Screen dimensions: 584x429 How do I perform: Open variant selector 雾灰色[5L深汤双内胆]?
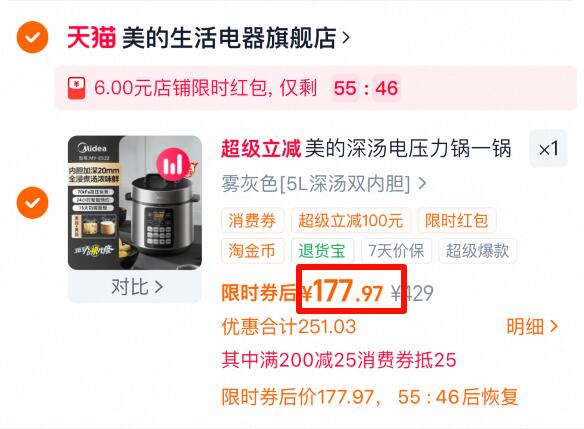pos(324,184)
